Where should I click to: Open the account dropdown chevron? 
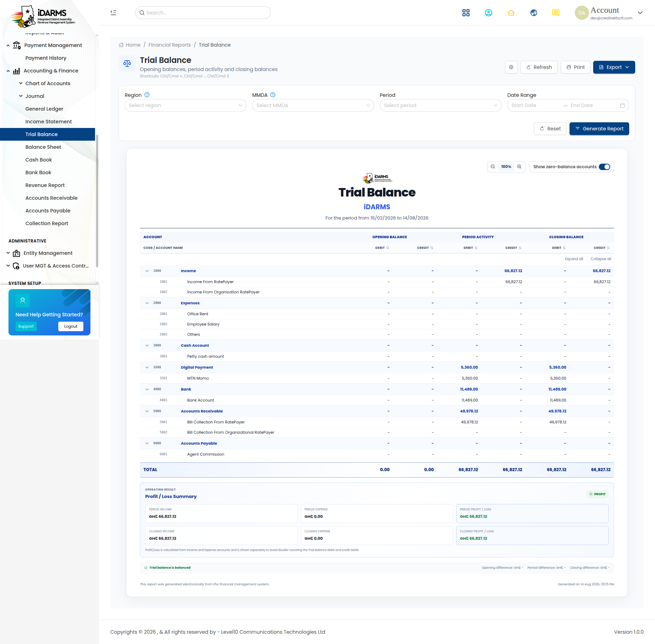[x=640, y=13]
